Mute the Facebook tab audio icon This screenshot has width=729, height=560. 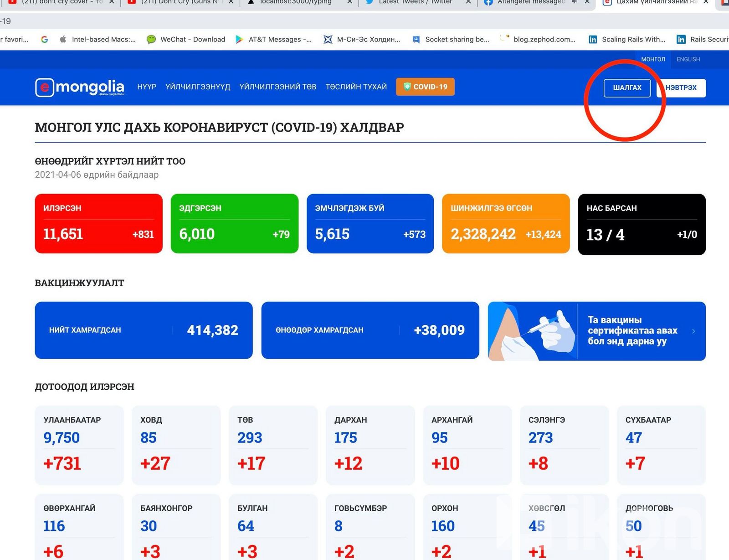click(x=575, y=2)
